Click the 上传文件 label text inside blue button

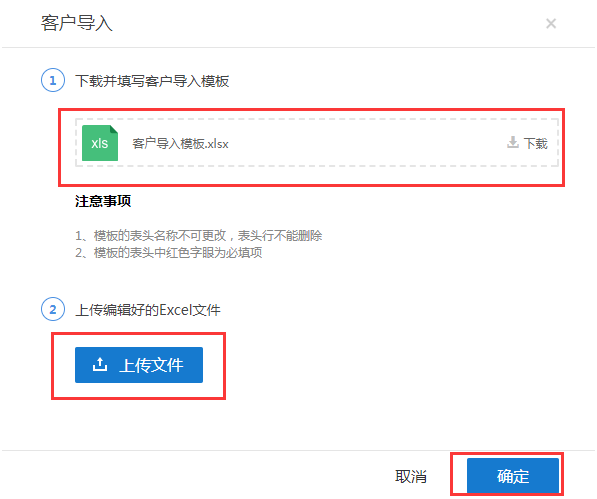click(151, 365)
